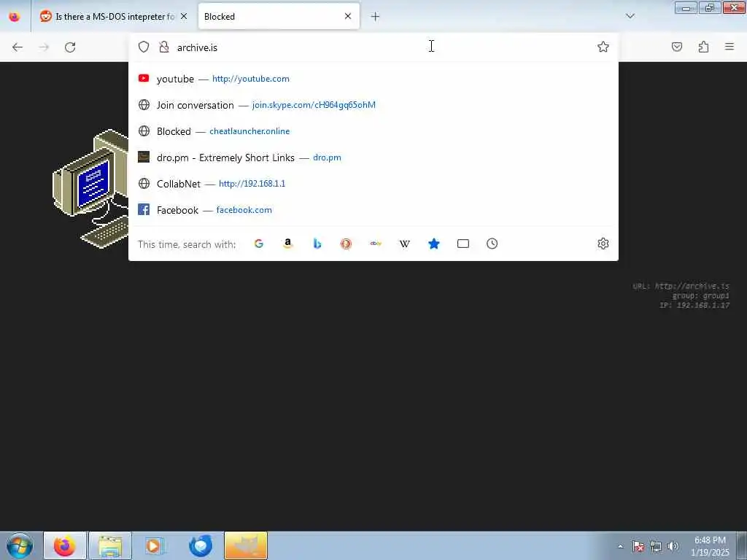The height and width of the screenshot is (560, 747).
Task: Click the Firefox taskbar button
Action: click(65, 545)
